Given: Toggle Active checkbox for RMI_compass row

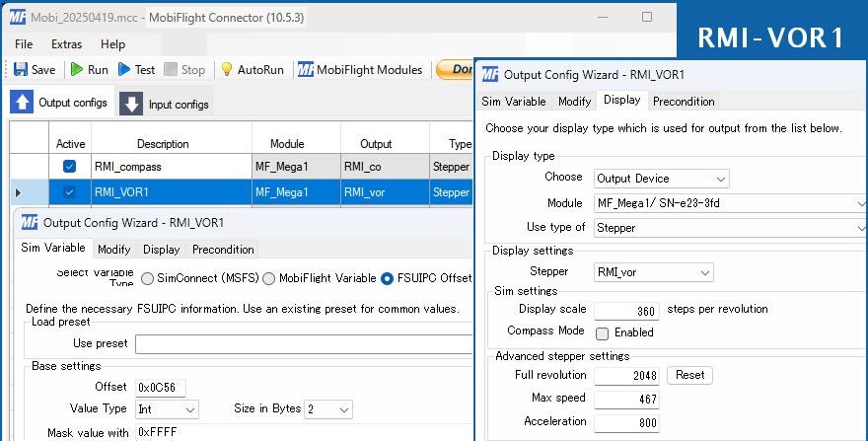Looking at the screenshot, I should click(x=69, y=166).
